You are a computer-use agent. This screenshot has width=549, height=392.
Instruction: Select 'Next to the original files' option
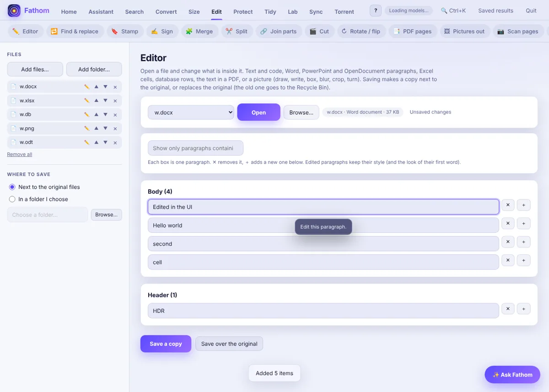(12, 187)
